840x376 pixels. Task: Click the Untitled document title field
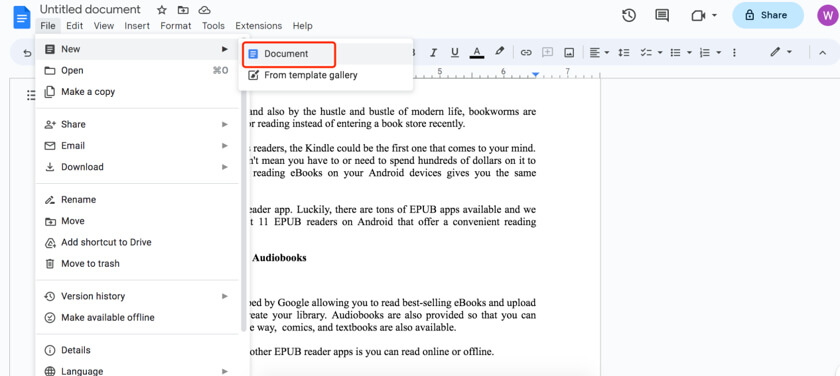[x=91, y=10]
